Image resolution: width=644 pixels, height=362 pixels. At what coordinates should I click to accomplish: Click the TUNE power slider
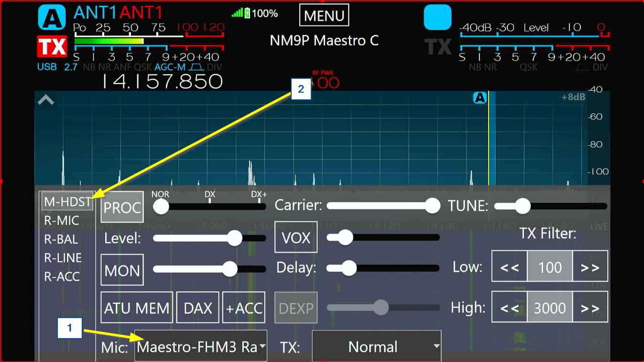(551, 206)
